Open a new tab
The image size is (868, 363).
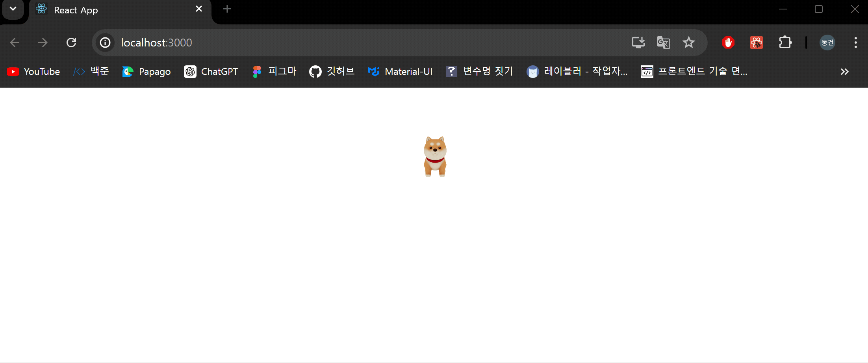227,9
